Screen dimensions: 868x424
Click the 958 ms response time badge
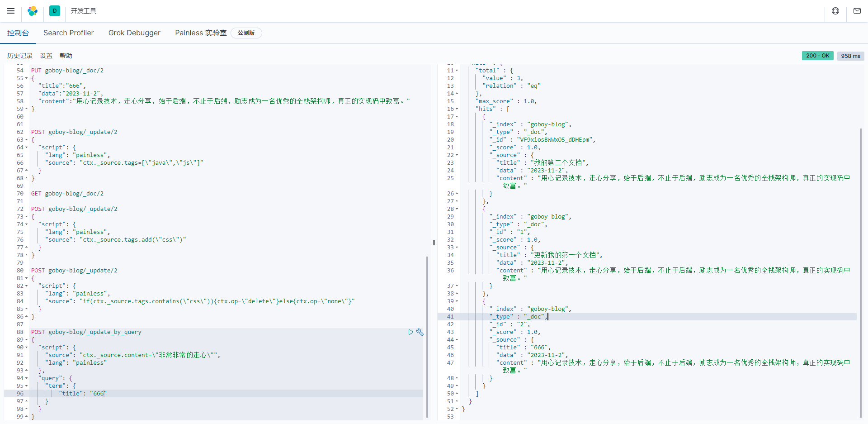[x=851, y=56]
